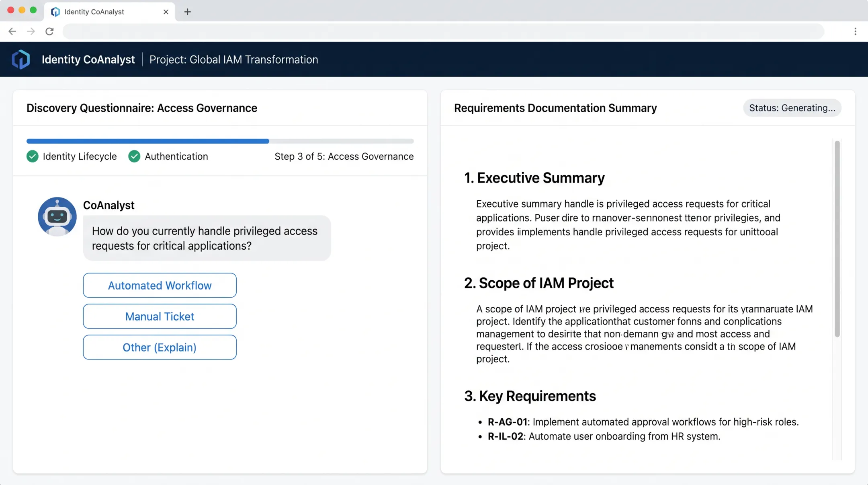Go back with the browser back arrow
This screenshot has width=868, height=485.
point(12,31)
